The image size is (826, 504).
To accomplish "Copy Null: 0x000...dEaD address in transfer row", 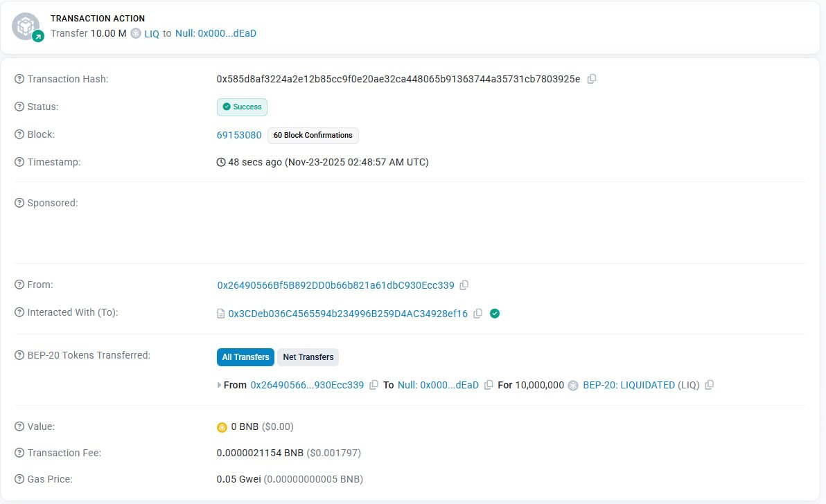I will pos(489,385).
